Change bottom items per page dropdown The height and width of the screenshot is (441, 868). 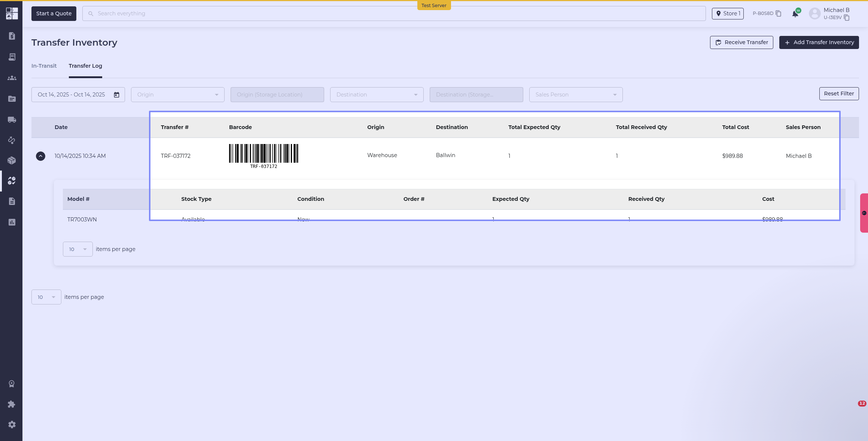46,297
